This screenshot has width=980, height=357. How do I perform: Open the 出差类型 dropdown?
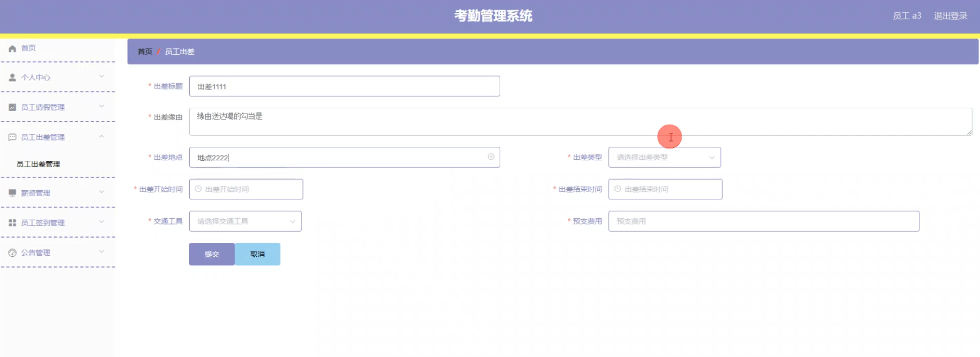tap(664, 157)
